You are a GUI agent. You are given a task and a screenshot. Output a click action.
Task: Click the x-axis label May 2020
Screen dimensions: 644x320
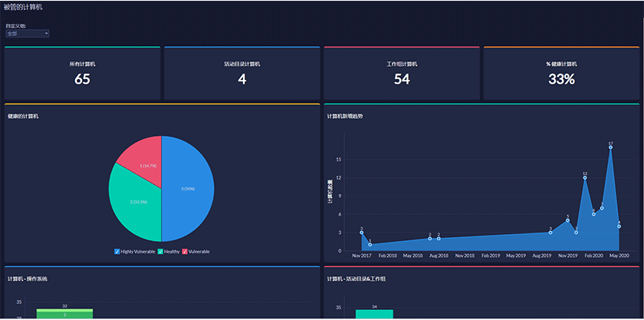619,256
